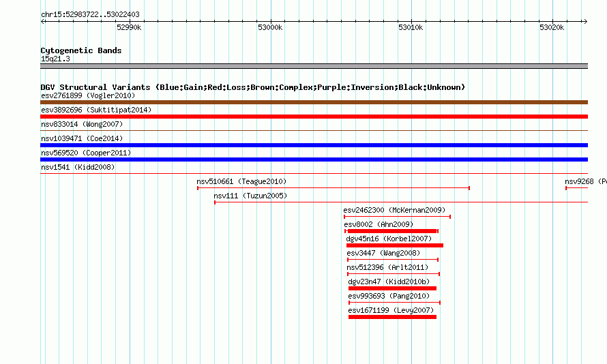Click the red esv3892696 loss bar
This screenshot has width=607, height=364.
coord(314,117)
